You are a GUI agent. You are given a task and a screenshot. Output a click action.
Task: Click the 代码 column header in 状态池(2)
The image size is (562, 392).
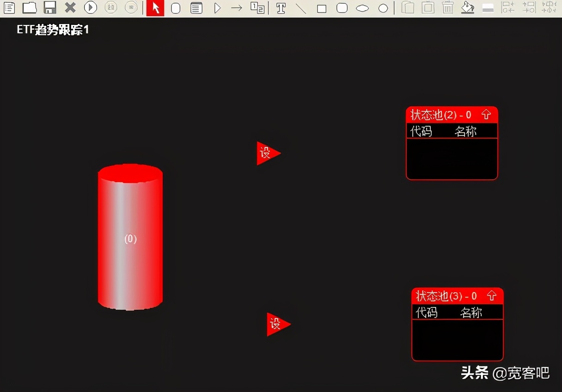(421, 132)
